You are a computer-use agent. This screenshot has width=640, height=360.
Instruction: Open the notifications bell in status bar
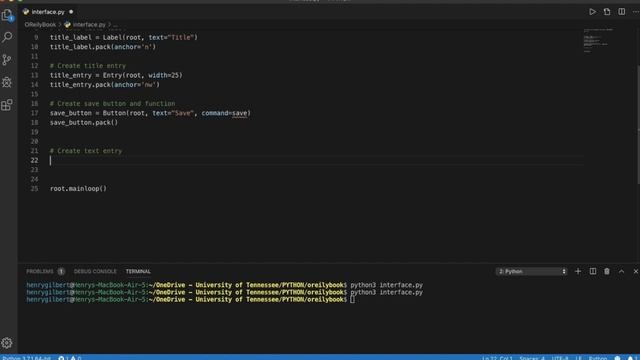[x=631, y=358]
